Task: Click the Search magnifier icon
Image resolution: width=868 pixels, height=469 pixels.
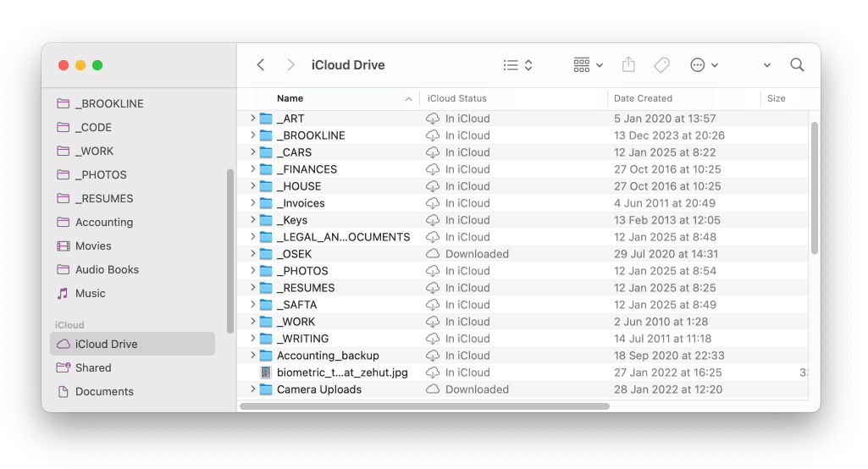Action: pyautogui.click(x=797, y=65)
